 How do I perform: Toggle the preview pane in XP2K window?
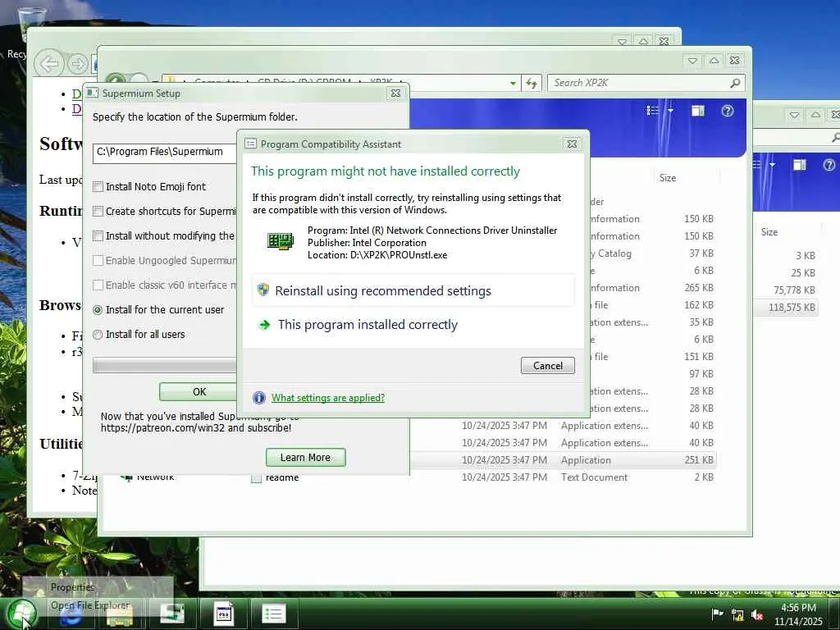pyautogui.click(x=697, y=111)
